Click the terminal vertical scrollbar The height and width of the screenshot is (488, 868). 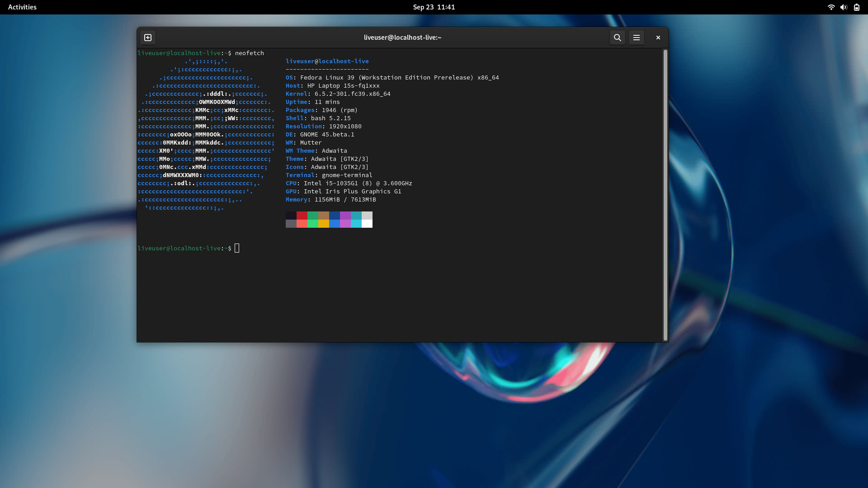click(x=665, y=194)
